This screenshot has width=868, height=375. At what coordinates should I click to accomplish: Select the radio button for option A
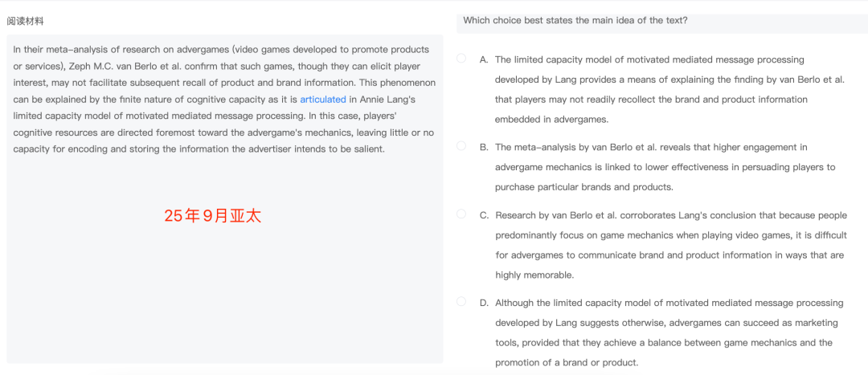tap(461, 58)
